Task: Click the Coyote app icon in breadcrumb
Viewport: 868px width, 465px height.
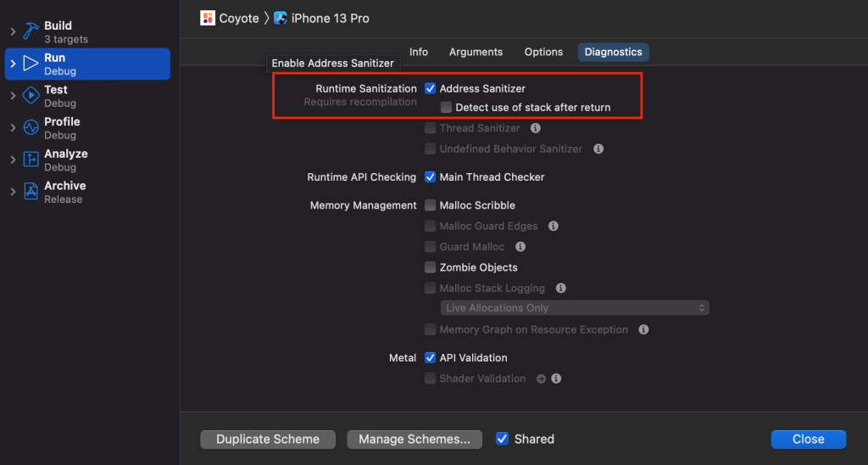Action: click(208, 18)
